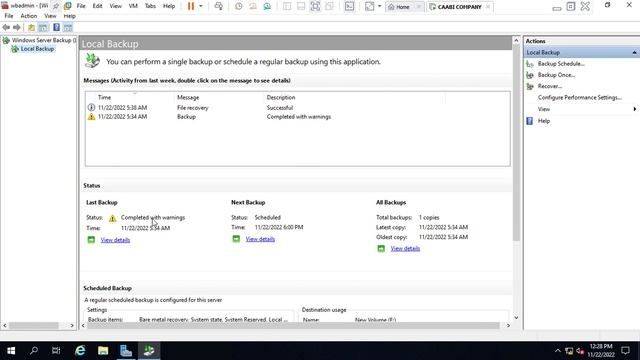Click scroll down arrow of main pane
Viewport: 640px width, 360px height.
(516, 318)
